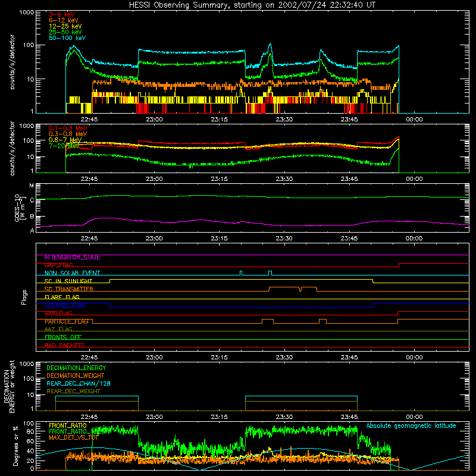The width and height of the screenshot is (476, 476).
Task: Select the 23:30 tick under the GOES panel
Action: (284, 239)
